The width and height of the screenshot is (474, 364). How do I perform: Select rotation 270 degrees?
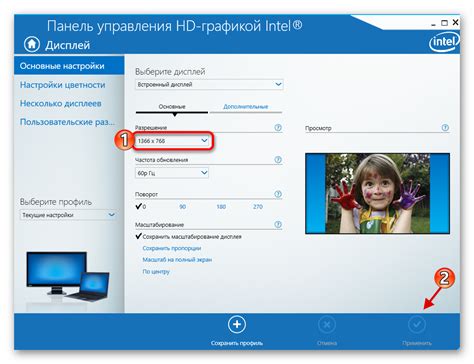[x=258, y=207]
